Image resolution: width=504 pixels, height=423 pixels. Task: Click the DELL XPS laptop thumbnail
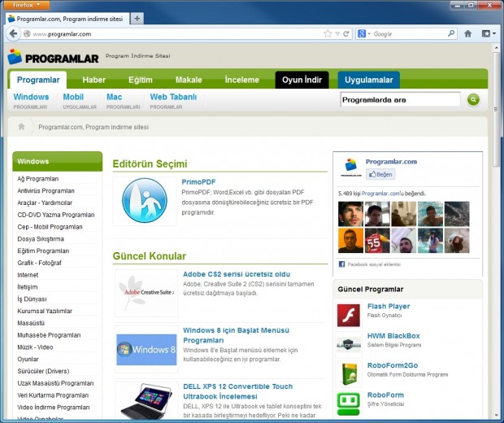coord(146,401)
